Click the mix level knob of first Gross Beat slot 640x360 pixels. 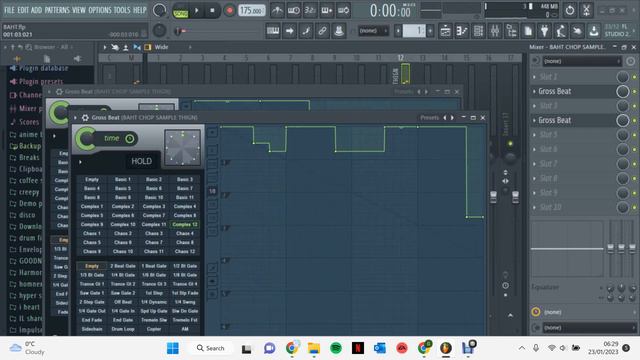point(622,91)
